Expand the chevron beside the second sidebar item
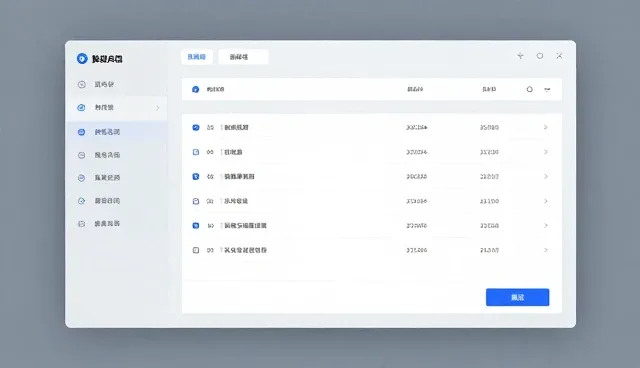 click(158, 108)
